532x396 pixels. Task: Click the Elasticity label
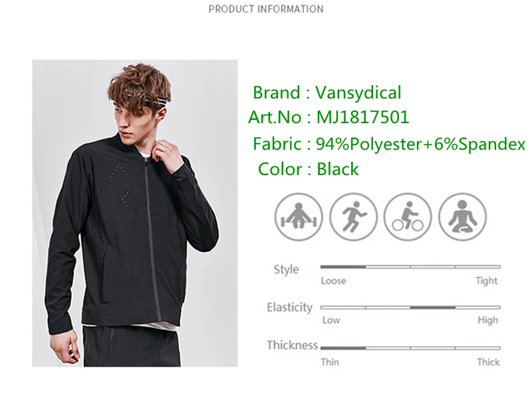coord(289,307)
